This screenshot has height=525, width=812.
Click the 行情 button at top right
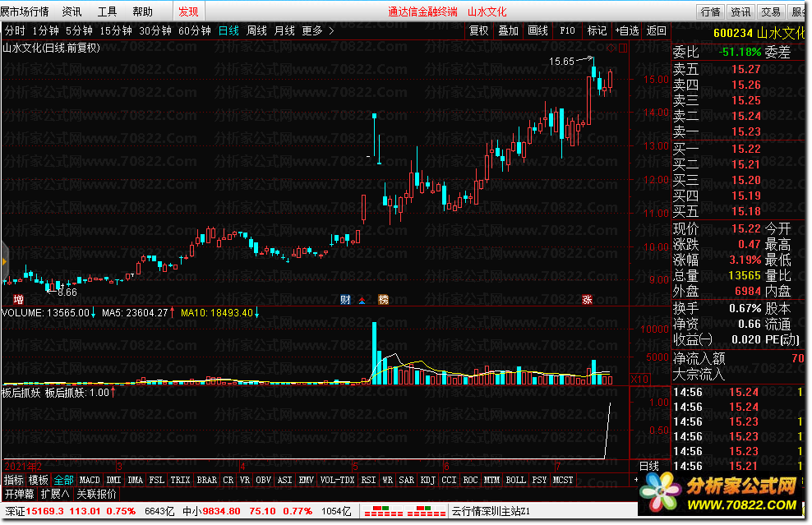pyautogui.click(x=710, y=12)
